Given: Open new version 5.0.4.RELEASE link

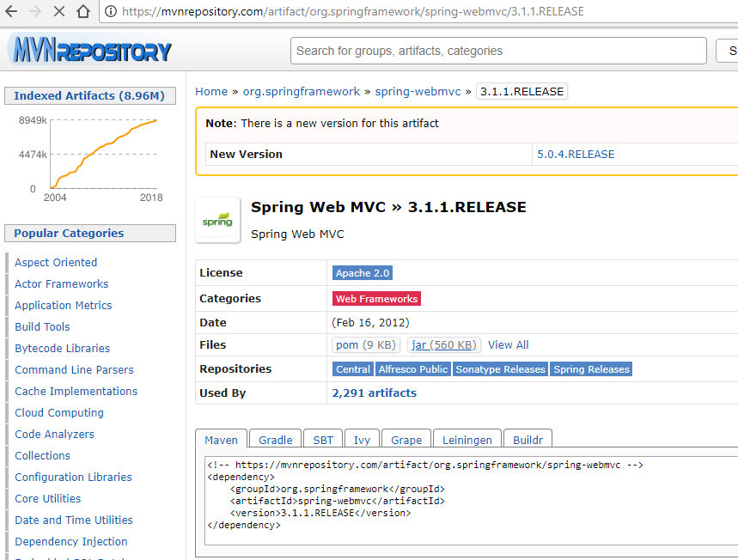Looking at the screenshot, I should pos(576,155).
